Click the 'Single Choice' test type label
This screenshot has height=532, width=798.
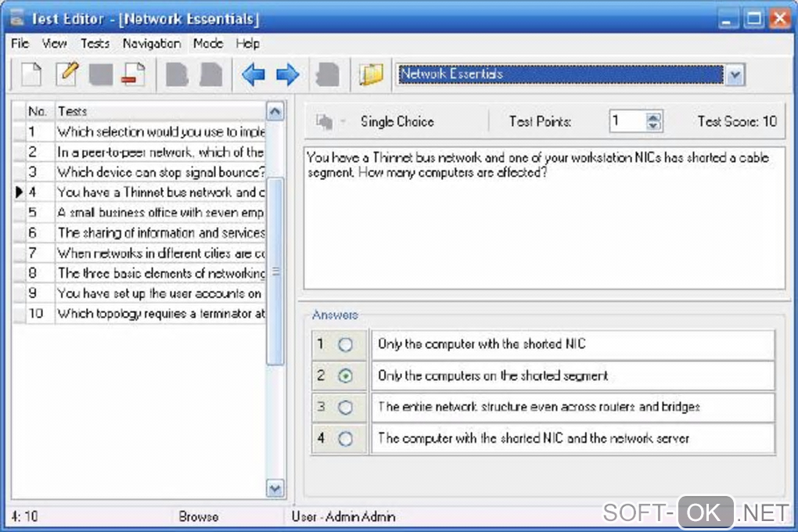(397, 122)
